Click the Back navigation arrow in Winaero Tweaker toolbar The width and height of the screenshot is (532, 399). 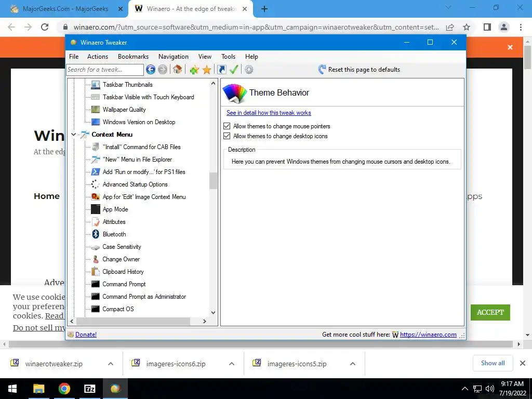pos(151,70)
